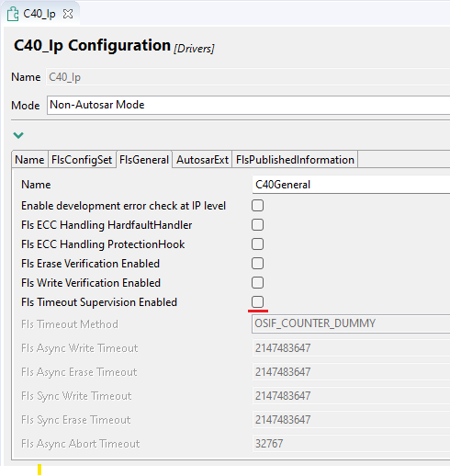Enable Fls Timeout Supervision checkbox
The image size is (450, 476).
(257, 302)
